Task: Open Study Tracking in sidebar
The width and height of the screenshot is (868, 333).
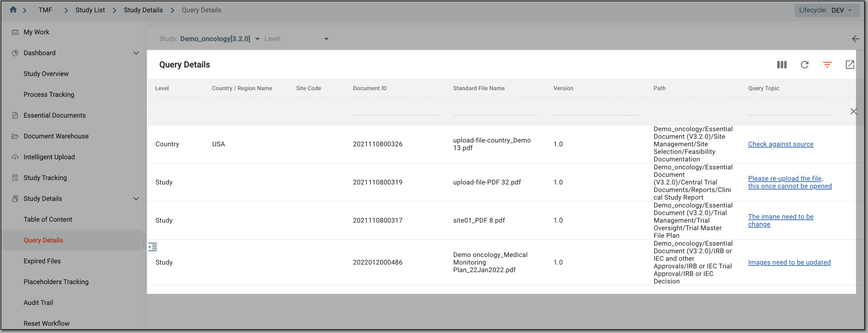Action: click(45, 178)
